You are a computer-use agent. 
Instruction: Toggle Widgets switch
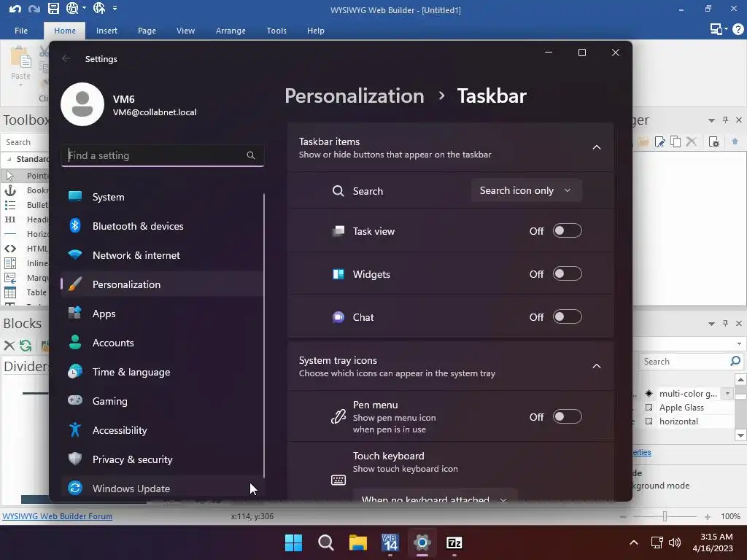tap(567, 274)
